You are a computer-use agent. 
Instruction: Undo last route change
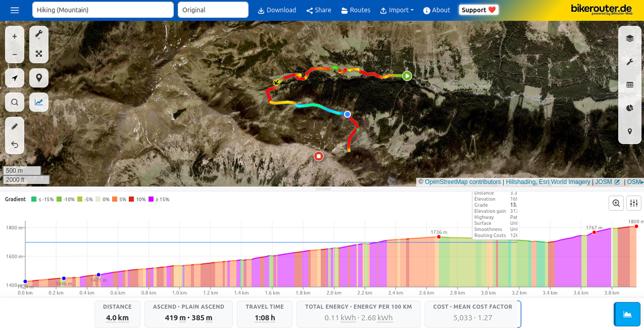[x=14, y=144]
